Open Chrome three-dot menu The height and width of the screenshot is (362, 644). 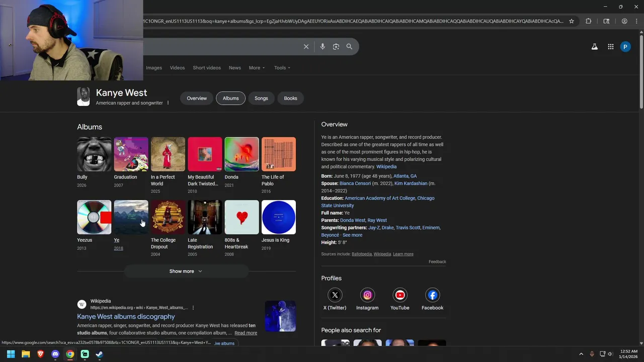(x=635, y=21)
